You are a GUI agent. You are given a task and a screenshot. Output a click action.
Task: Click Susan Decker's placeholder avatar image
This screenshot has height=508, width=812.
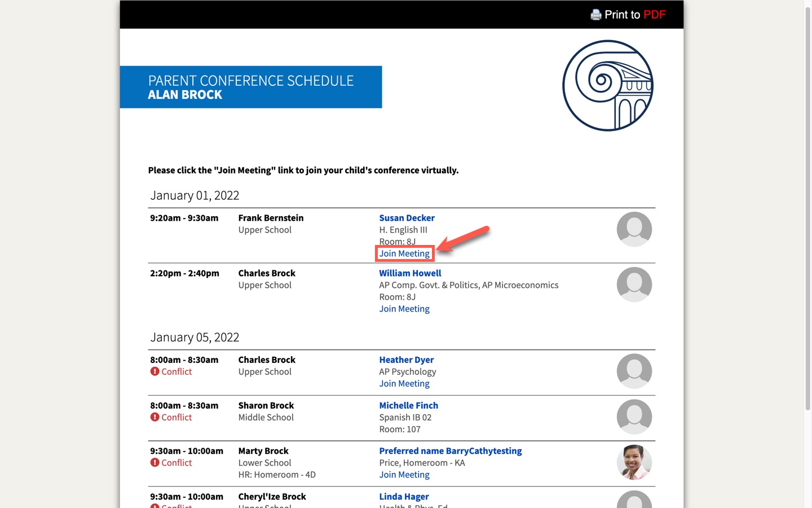(634, 230)
